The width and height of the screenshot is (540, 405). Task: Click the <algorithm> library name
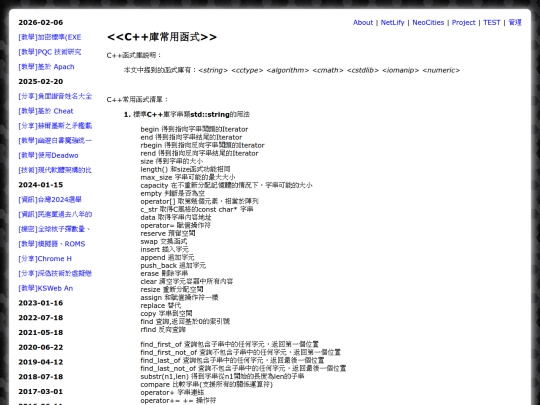tap(288, 70)
